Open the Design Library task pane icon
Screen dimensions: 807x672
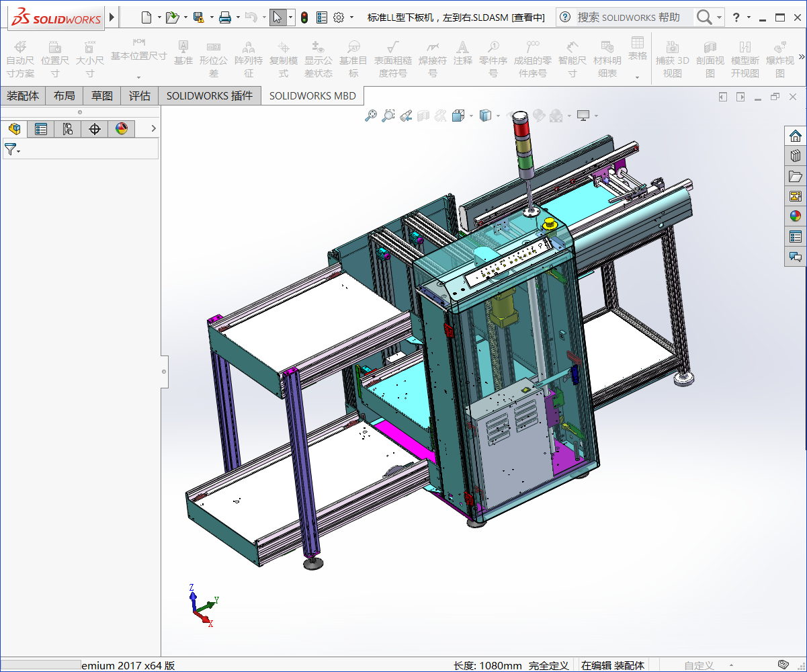tap(796, 156)
